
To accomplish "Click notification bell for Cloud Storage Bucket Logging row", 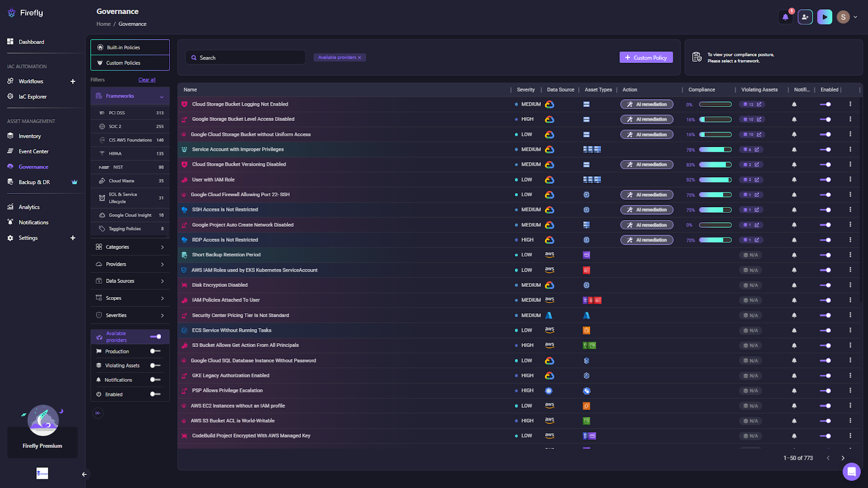I will click(794, 104).
